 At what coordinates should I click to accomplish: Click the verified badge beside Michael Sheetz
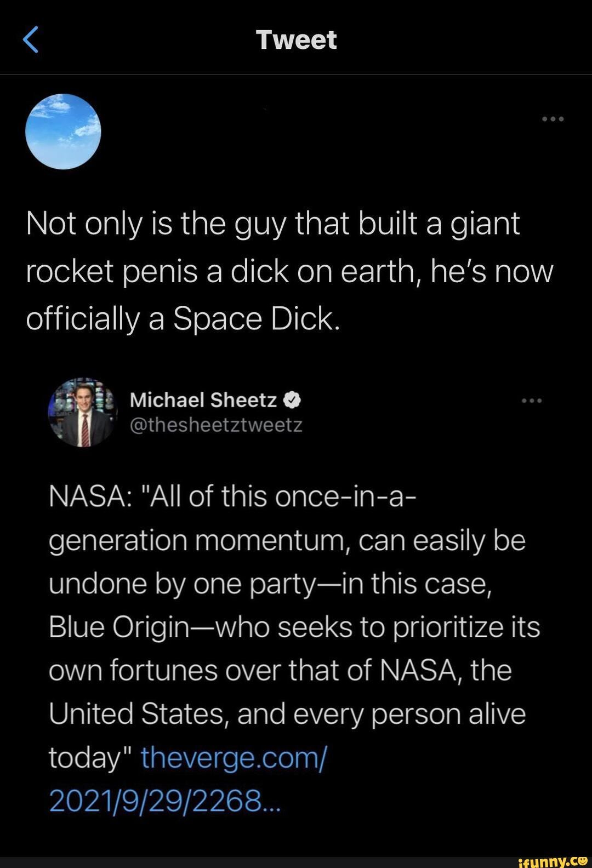pos(292,401)
